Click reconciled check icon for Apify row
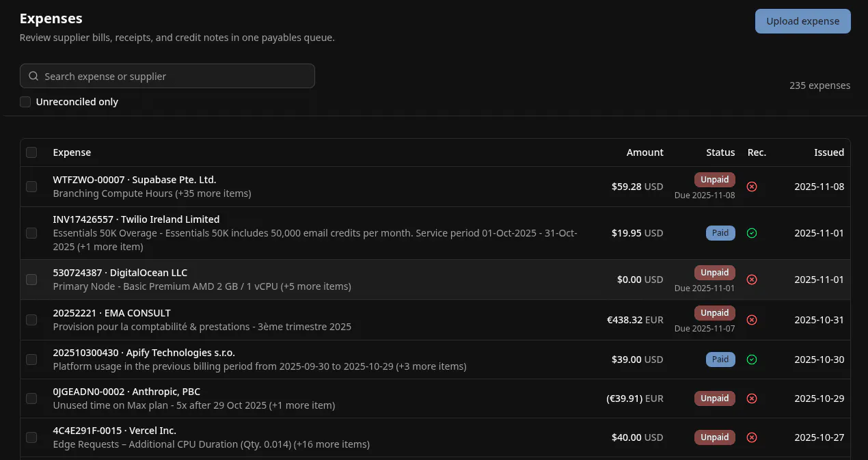 click(752, 360)
